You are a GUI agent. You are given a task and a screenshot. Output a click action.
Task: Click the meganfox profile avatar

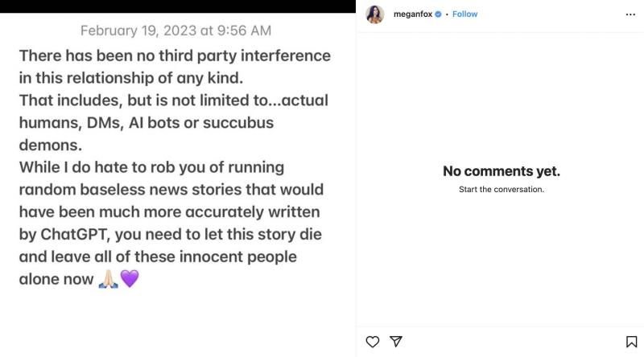tap(375, 14)
